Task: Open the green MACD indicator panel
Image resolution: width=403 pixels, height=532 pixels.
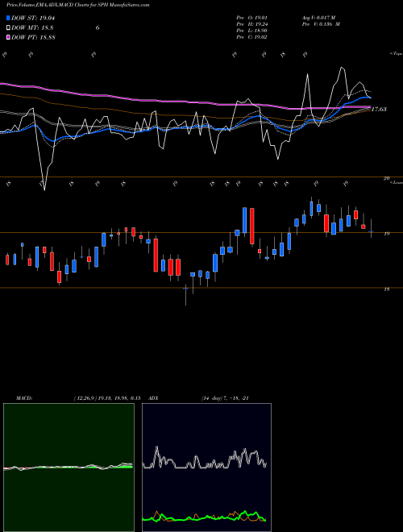Action: click(69, 468)
